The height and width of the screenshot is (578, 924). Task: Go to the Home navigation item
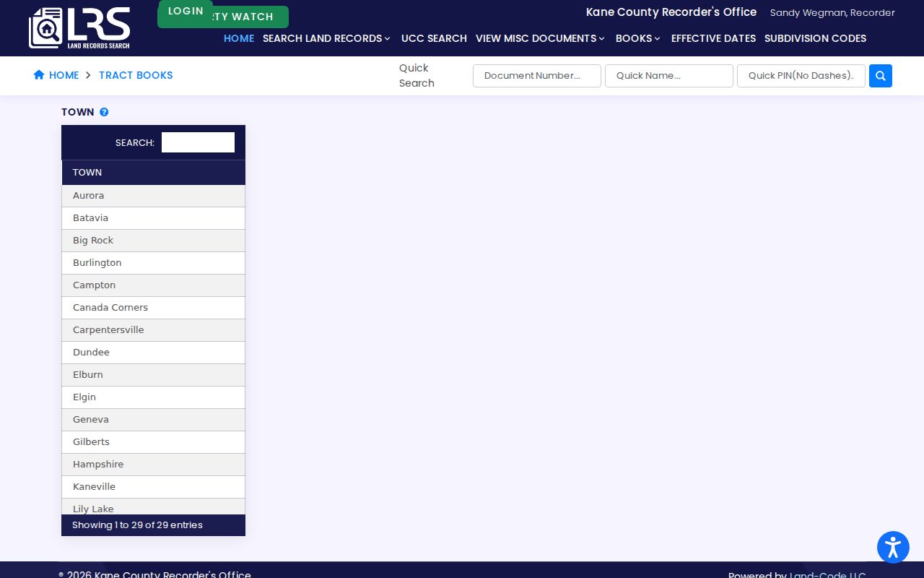pos(239,38)
